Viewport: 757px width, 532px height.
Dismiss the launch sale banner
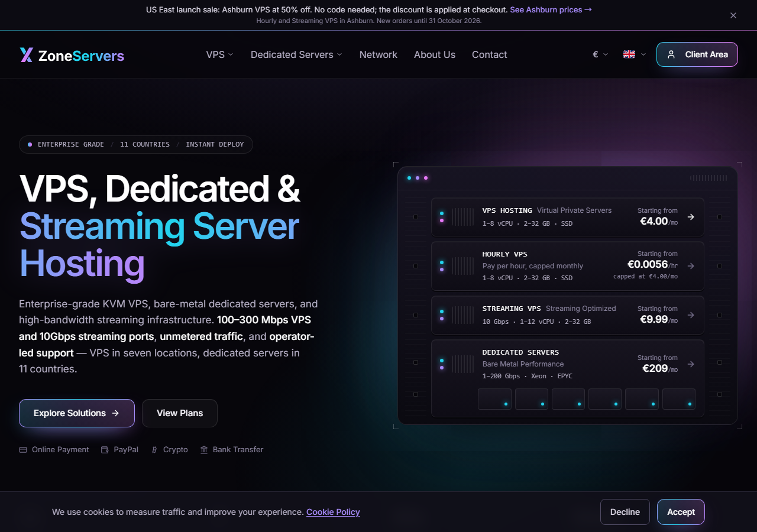[x=733, y=15]
